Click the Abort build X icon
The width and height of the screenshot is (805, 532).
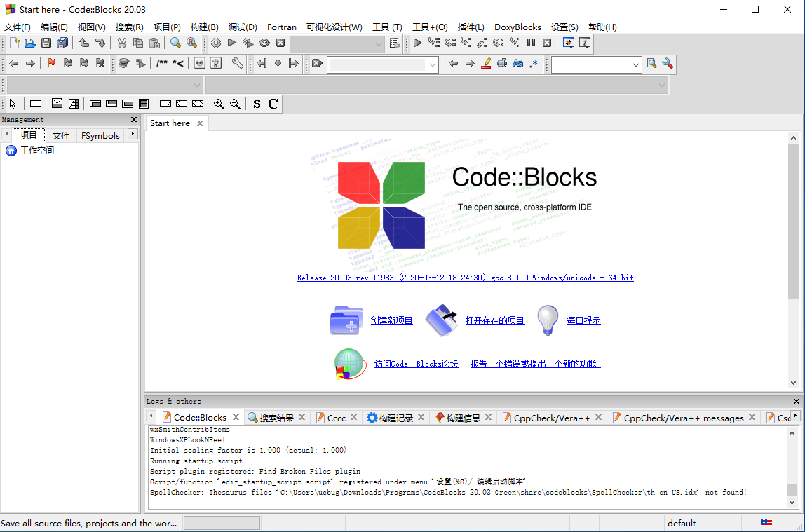pyautogui.click(x=280, y=43)
